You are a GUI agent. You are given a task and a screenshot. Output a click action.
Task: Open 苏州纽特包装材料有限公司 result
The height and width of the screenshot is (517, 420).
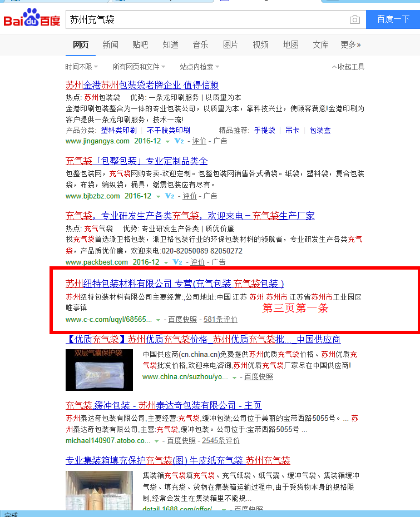click(175, 284)
